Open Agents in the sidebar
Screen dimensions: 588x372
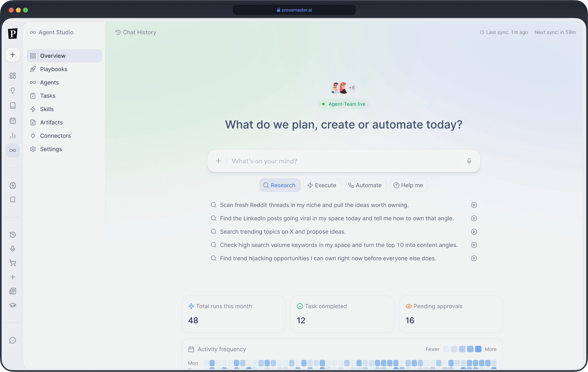64,82
